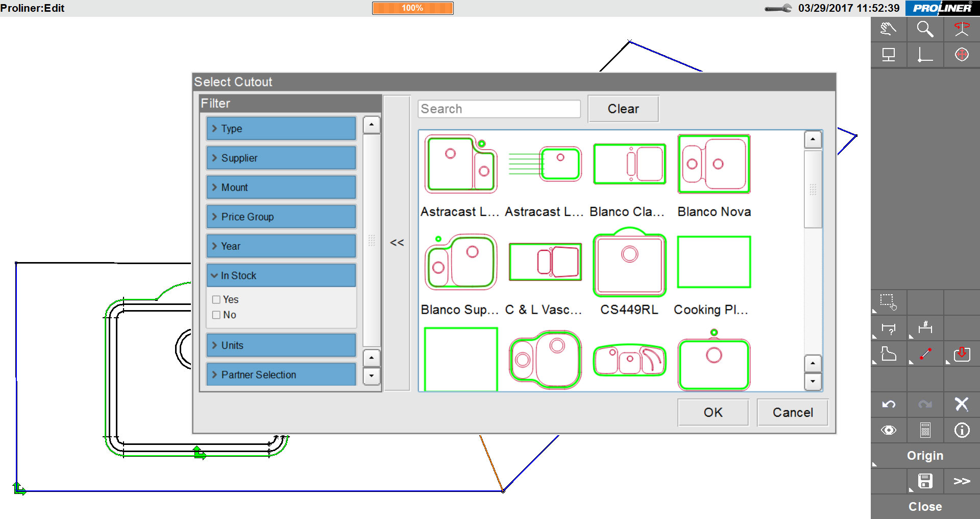Expand the Partner Selection filter section
The height and width of the screenshot is (519, 980).
[x=281, y=375]
